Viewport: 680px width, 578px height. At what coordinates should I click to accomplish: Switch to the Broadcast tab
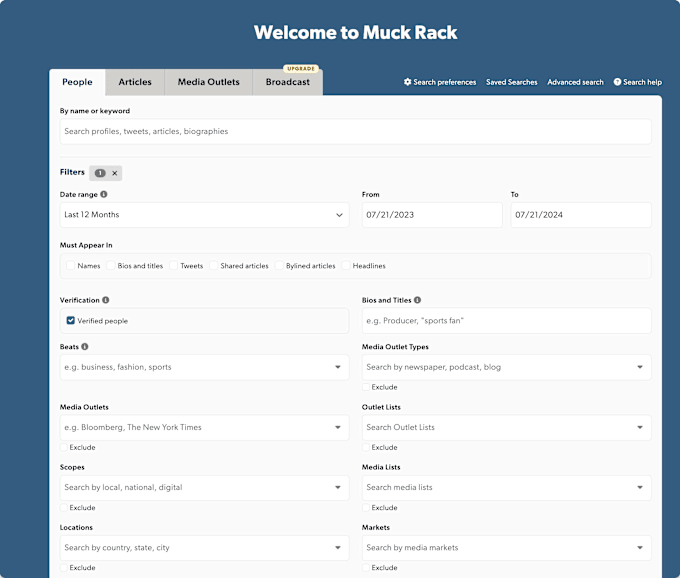click(288, 82)
